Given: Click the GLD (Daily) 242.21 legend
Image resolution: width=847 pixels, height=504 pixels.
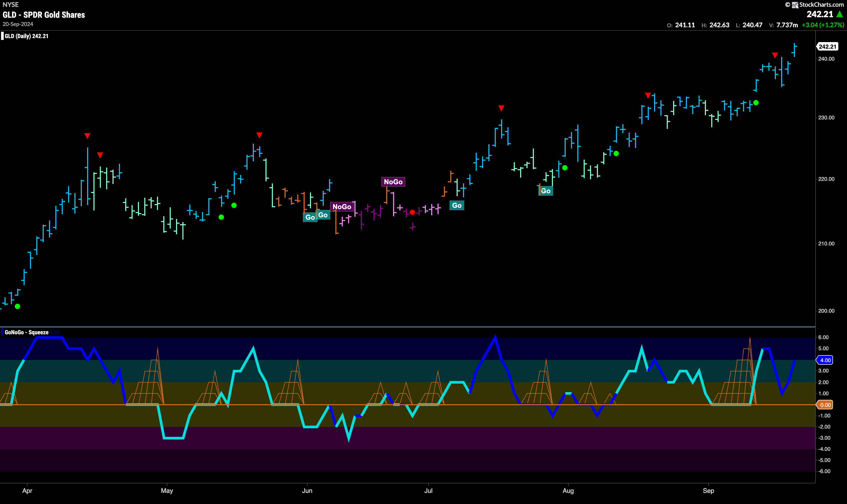Looking at the screenshot, I should point(26,36).
